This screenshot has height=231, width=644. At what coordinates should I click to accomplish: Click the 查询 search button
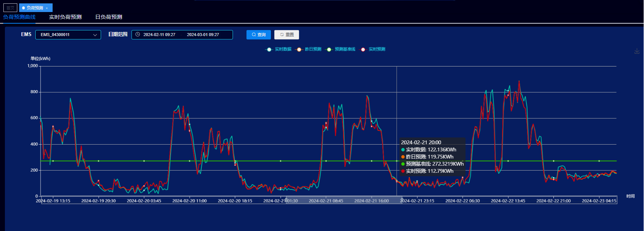(259, 35)
